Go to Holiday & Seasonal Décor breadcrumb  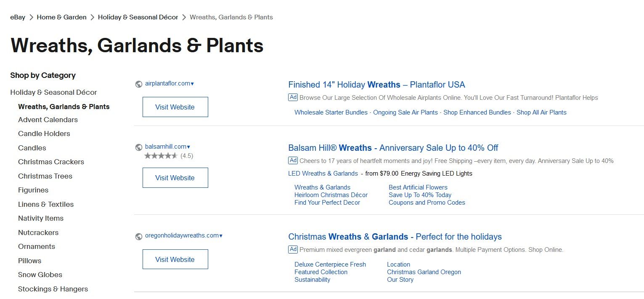click(x=138, y=17)
